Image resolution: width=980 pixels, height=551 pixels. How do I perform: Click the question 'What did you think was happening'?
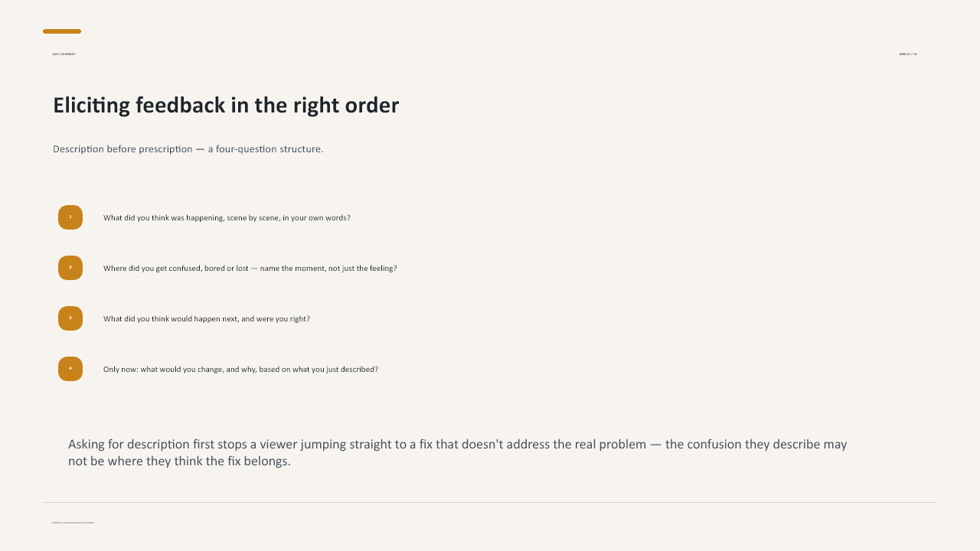[227, 217]
